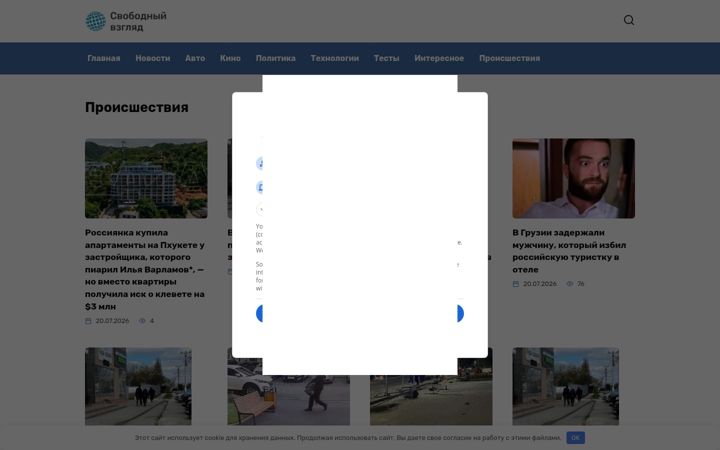This screenshot has height=450, width=720.
Task: Click the Свободный взгляд globe logo
Action: pyautogui.click(x=96, y=21)
